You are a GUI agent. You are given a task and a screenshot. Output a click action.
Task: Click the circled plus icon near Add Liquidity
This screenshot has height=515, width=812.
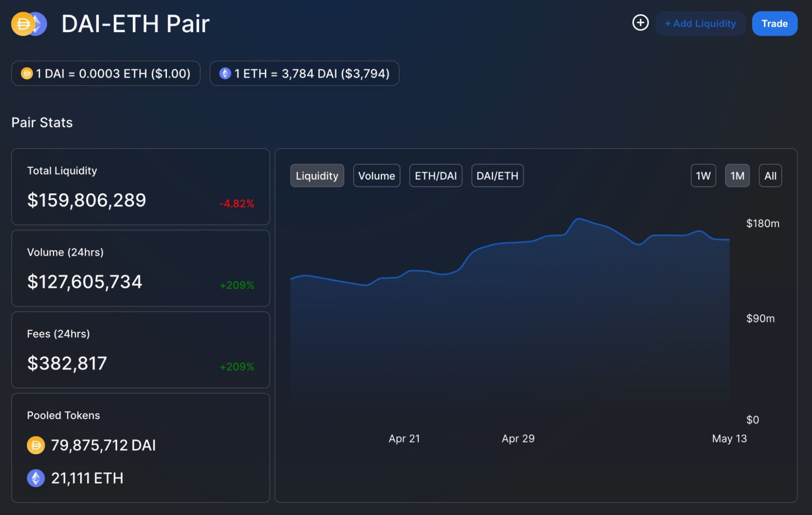click(x=640, y=23)
